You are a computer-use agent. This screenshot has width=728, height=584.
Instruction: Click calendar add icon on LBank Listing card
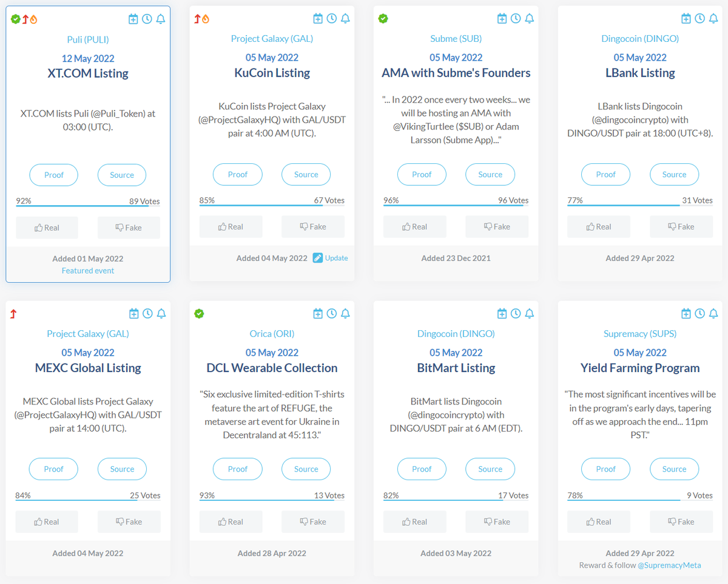click(686, 19)
